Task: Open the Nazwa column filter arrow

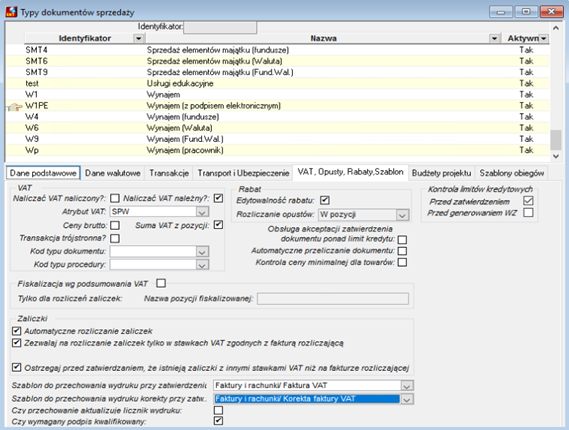Action: pos(494,38)
